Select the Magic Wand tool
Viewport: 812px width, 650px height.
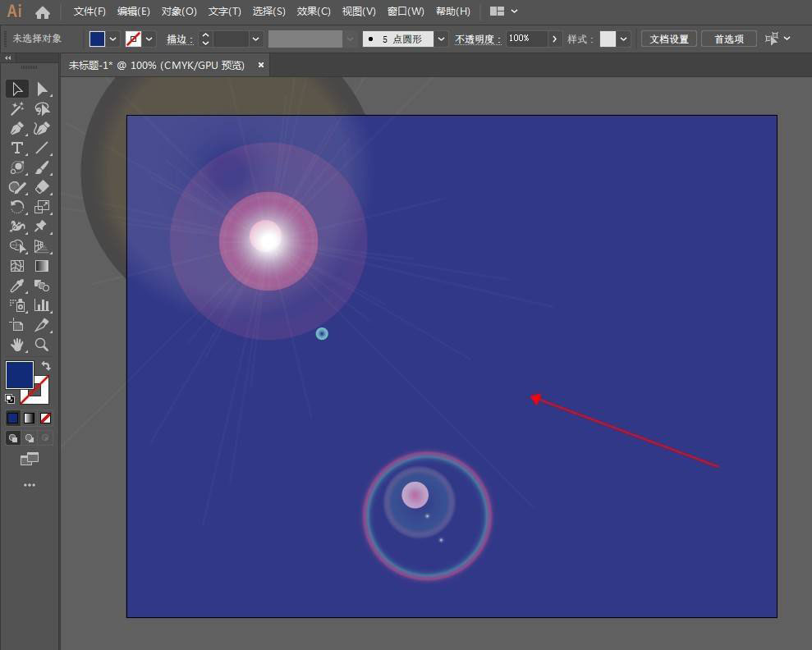coord(17,108)
